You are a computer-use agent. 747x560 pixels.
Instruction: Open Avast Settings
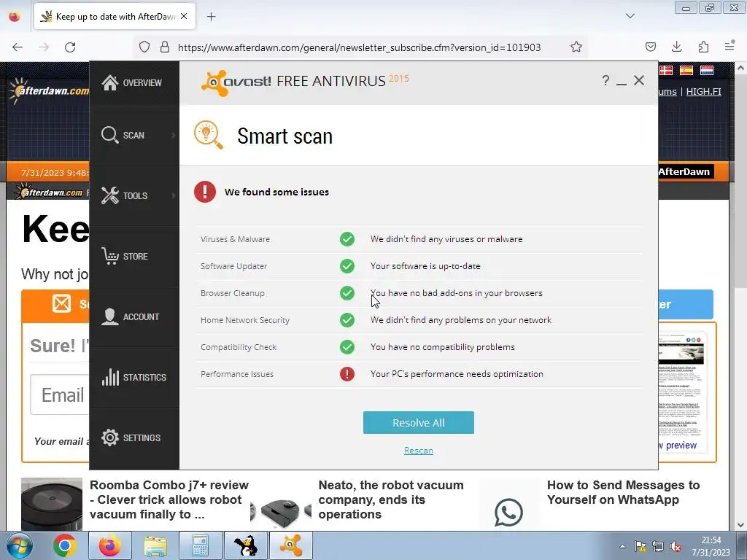pyautogui.click(x=134, y=437)
